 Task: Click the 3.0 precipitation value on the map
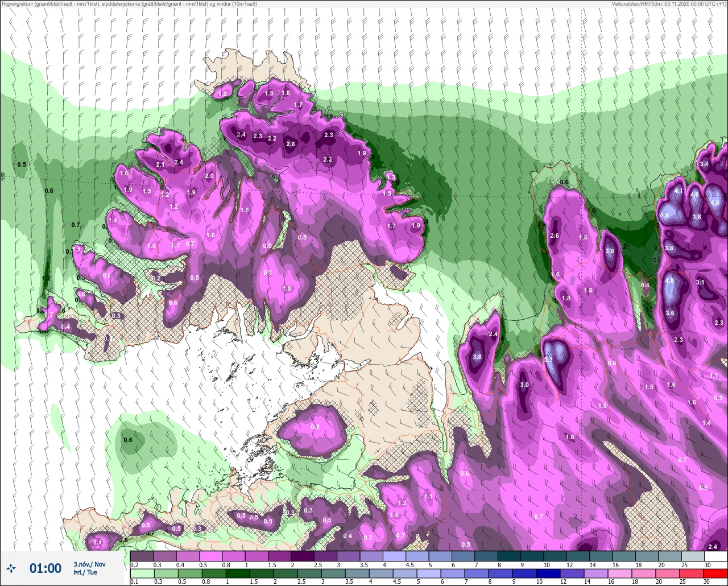point(524,385)
